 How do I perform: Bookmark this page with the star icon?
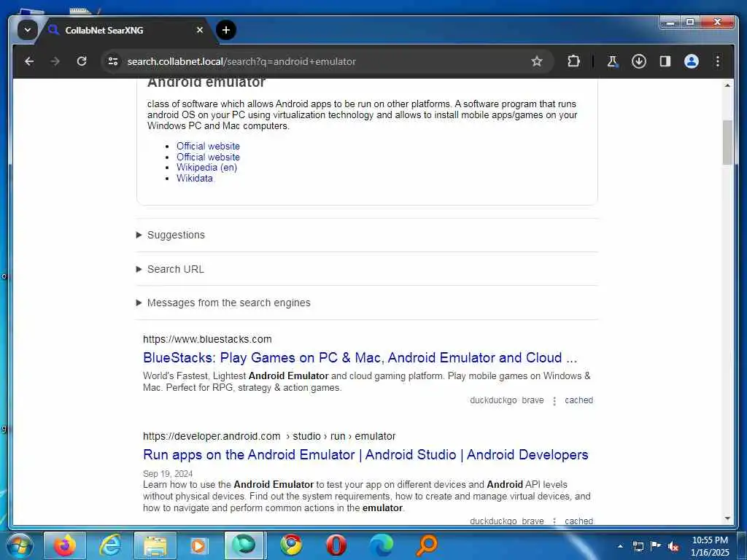point(537,61)
